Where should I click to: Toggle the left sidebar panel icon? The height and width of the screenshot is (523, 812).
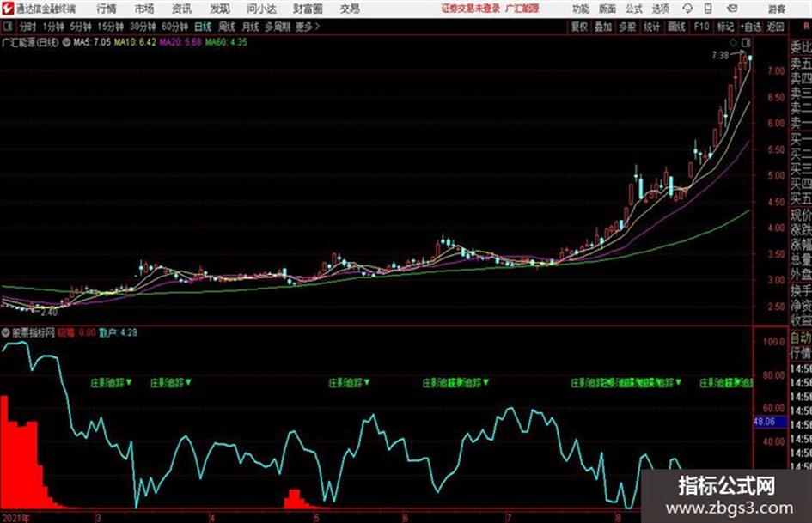click(8, 26)
